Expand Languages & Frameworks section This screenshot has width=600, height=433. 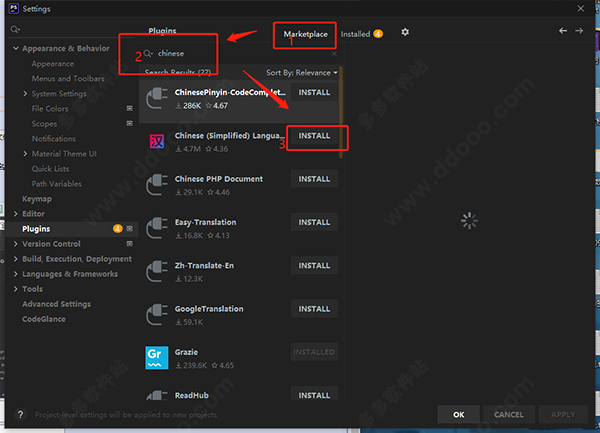tap(16, 274)
